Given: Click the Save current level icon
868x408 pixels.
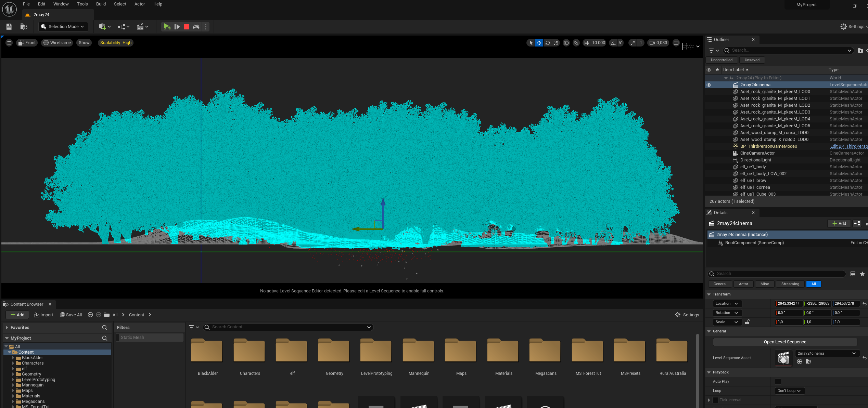Looking at the screenshot, I should click(9, 27).
